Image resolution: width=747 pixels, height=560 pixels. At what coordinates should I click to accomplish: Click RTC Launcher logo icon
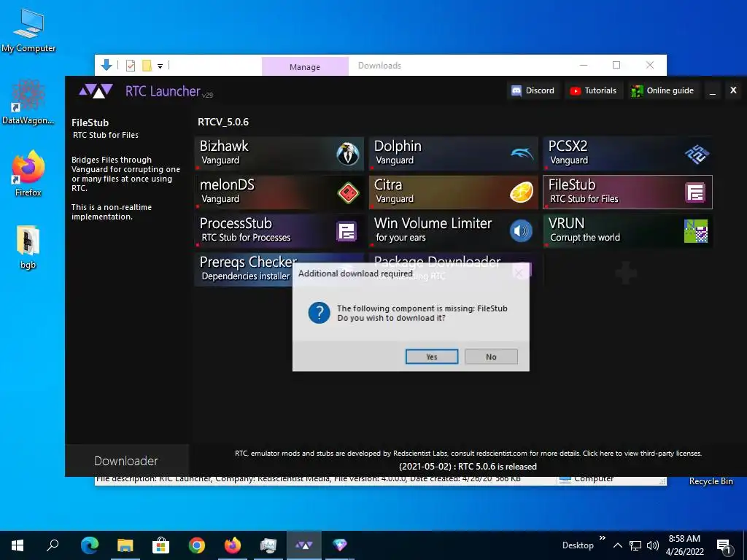(x=96, y=90)
